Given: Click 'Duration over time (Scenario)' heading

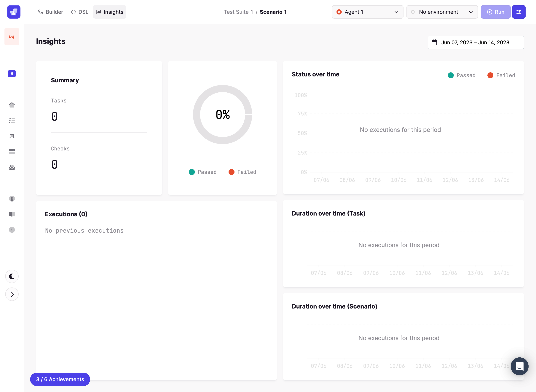Looking at the screenshot, I should (x=334, y=306).
